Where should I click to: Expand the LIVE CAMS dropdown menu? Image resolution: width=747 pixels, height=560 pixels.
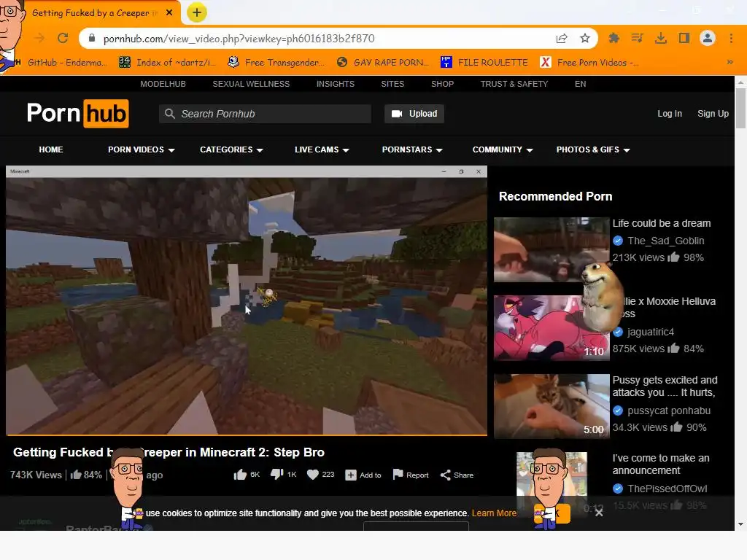click(322, 149)
